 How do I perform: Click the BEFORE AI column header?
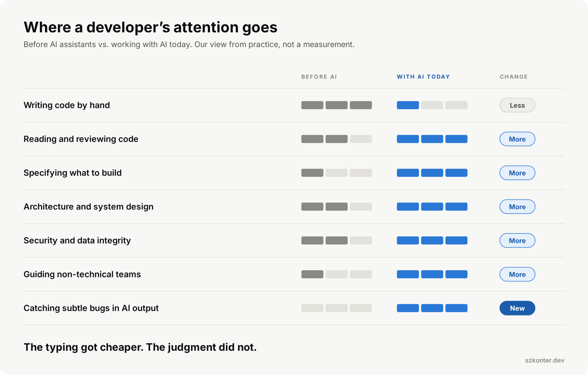tap(319, 77)
